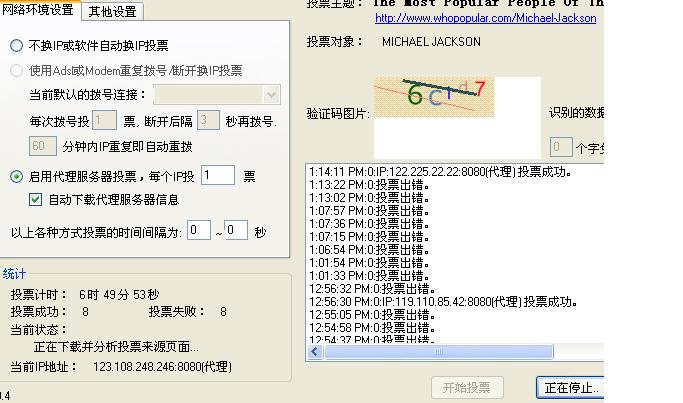The image size is (683, 403).
Task: Click the 分钟内IP重复 minutes field
Action: click(x=42, y=147)
